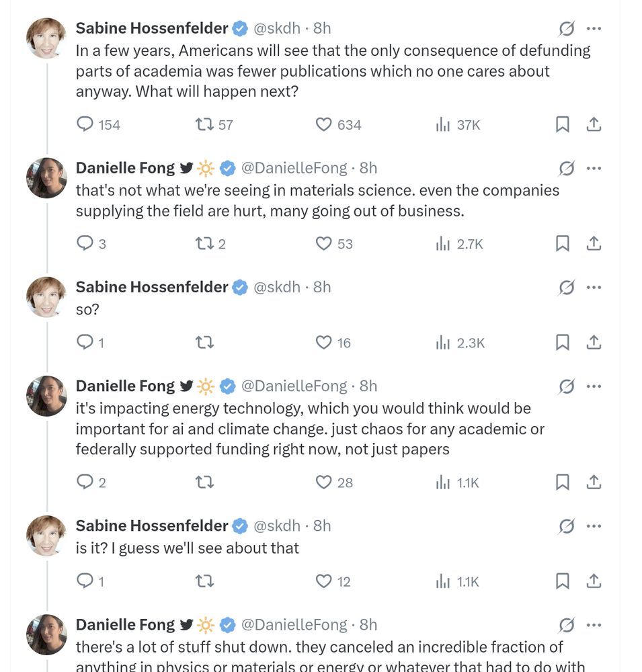Repost the tweet with 57 reposts
This screenshot has width=642, height=672.
tap(204, 124)
